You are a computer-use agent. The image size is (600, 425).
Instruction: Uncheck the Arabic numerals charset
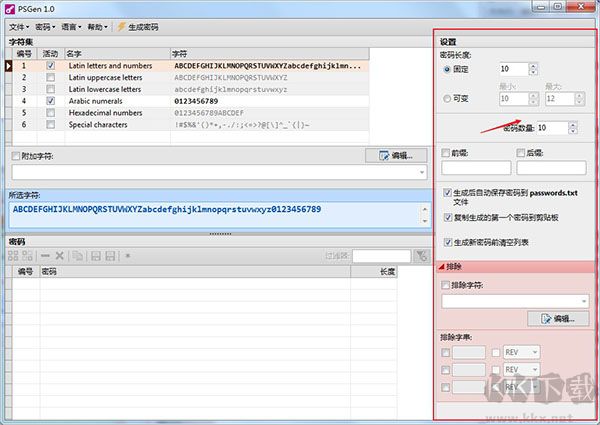click(x=51, y=101)
